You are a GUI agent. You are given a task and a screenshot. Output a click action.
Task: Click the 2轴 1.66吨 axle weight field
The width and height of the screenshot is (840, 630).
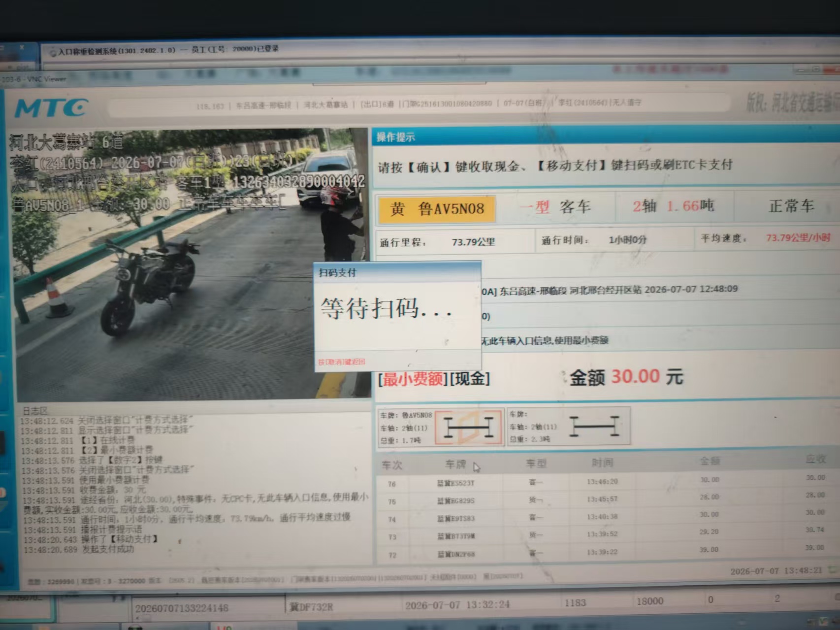pos(673,206)
